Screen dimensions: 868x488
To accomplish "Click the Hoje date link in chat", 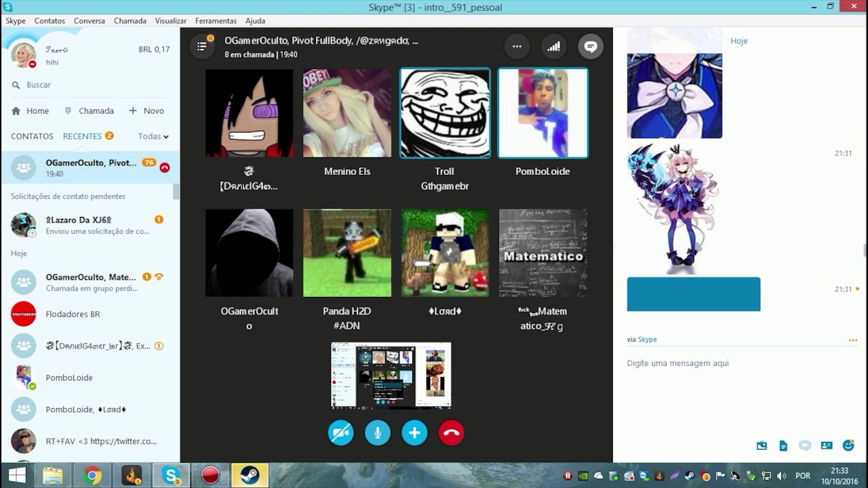I will click(739, 41).
